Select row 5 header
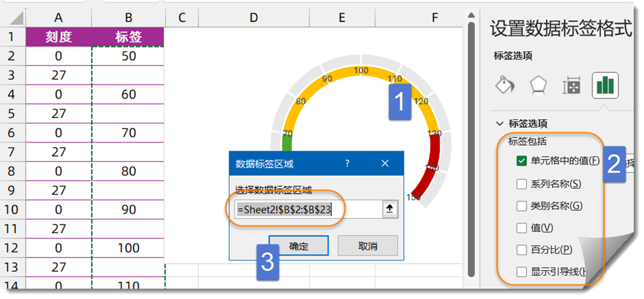Screen dimensions: 644x299 click(12, 114)
